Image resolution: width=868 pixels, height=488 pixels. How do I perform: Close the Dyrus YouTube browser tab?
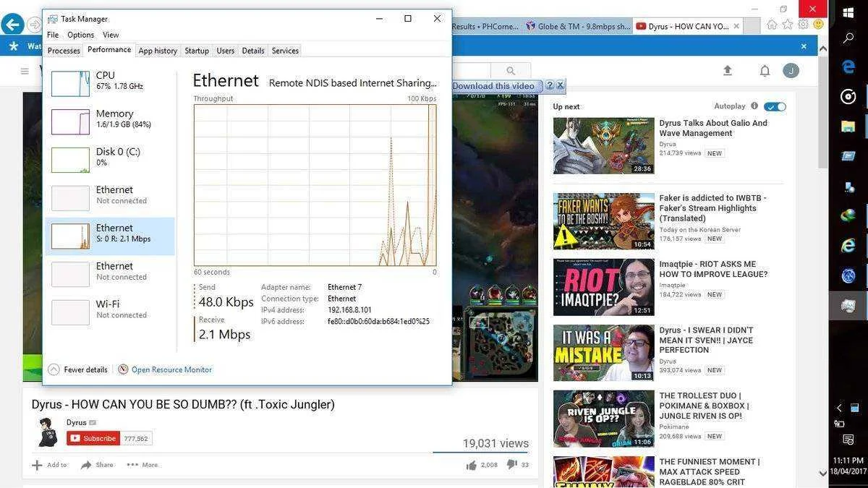pyautogui.click(x=737, y=26)
